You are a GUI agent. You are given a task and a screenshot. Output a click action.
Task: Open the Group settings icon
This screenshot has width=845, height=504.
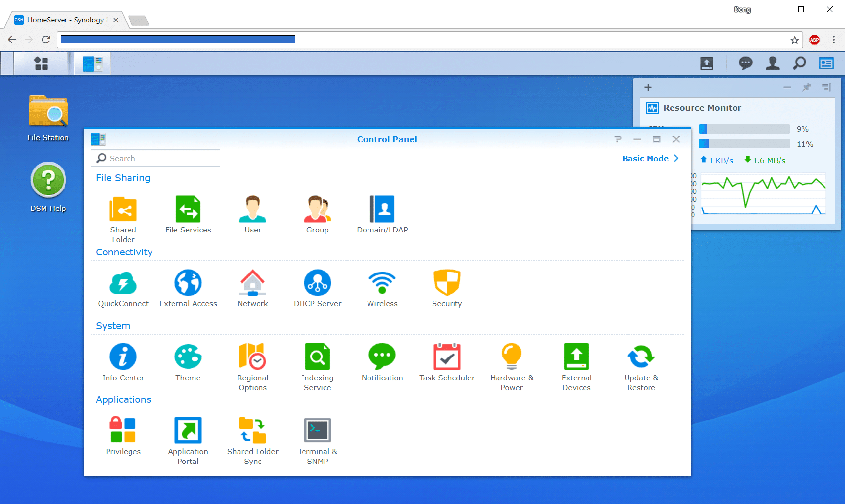coord(318,215)
